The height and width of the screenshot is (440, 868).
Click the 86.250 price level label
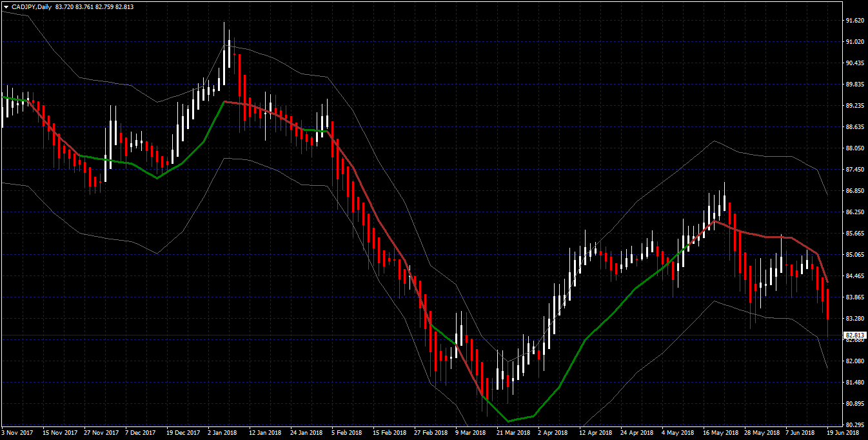coord(854,212)
